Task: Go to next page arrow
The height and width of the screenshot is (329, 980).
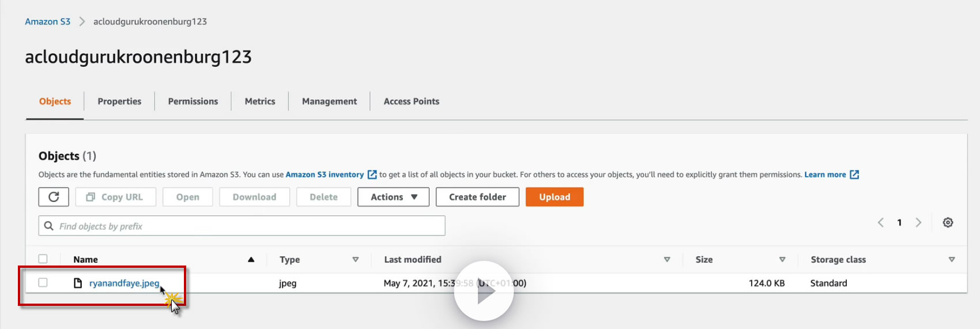Action: pyautogui.click(x=918, y=222)
